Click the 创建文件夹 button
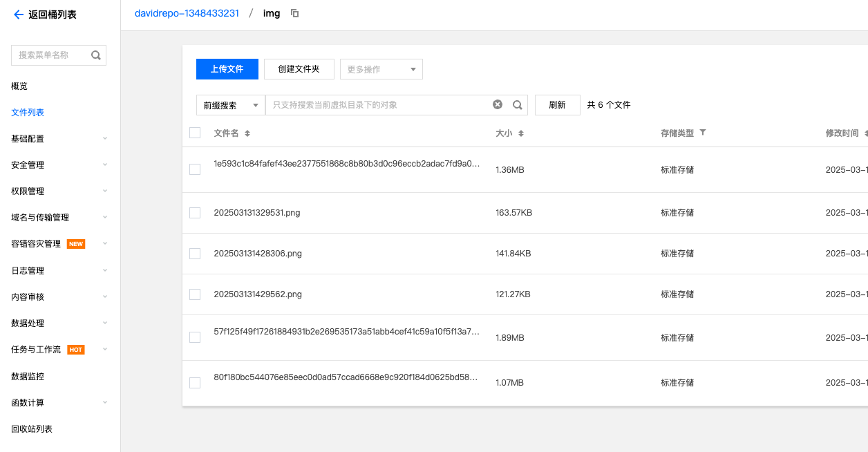This screenshot has height=452, width=868. pos(299,69)
